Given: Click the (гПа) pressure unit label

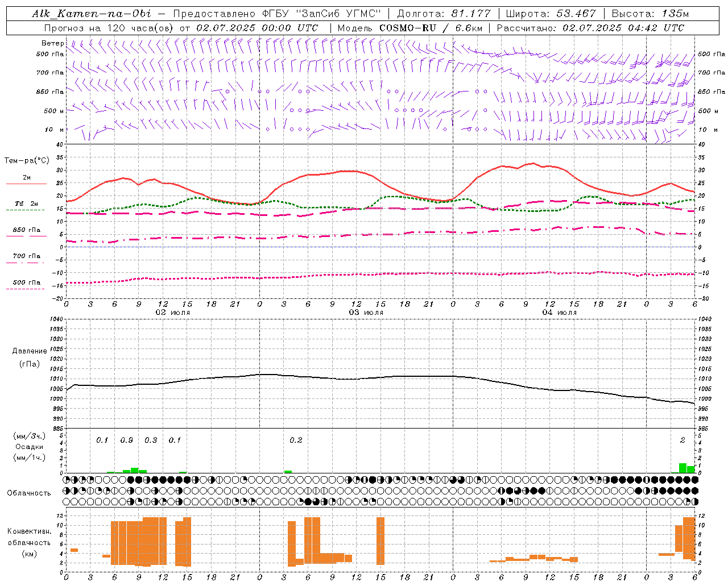Looking at the screenshot, I should tap(30, 364).
